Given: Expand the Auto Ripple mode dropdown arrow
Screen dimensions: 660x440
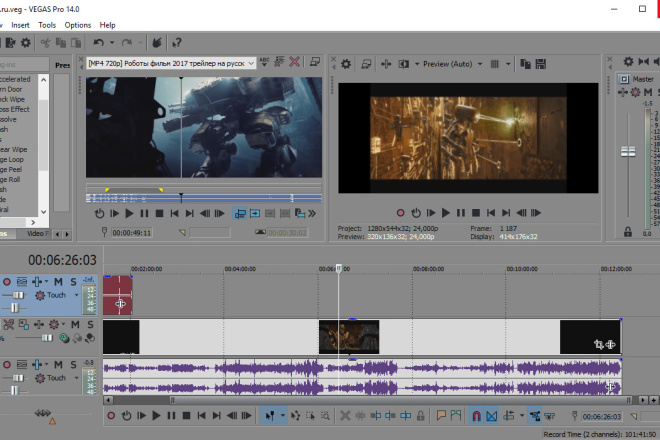Looking at the screenshot, I should tap(522, 416).
